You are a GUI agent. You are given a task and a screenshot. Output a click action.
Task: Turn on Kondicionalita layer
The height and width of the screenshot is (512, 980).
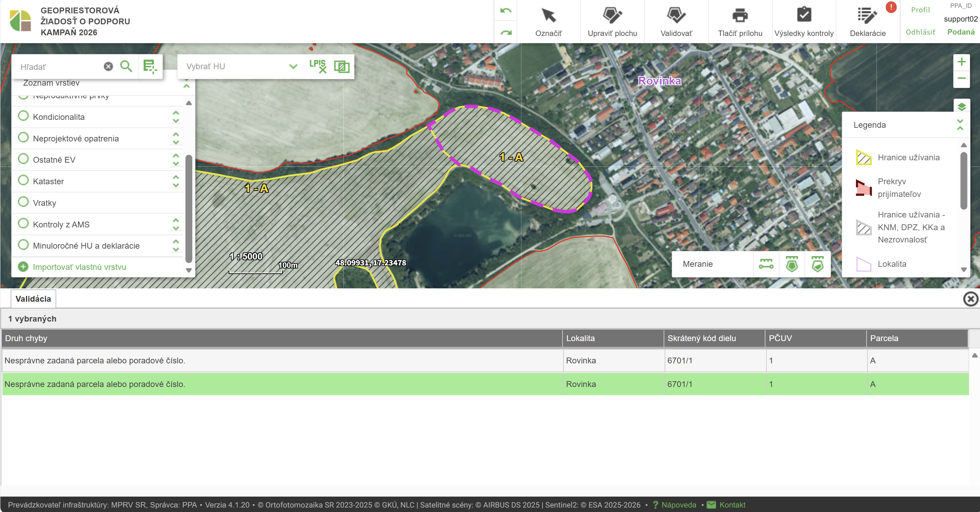point(24,116)
